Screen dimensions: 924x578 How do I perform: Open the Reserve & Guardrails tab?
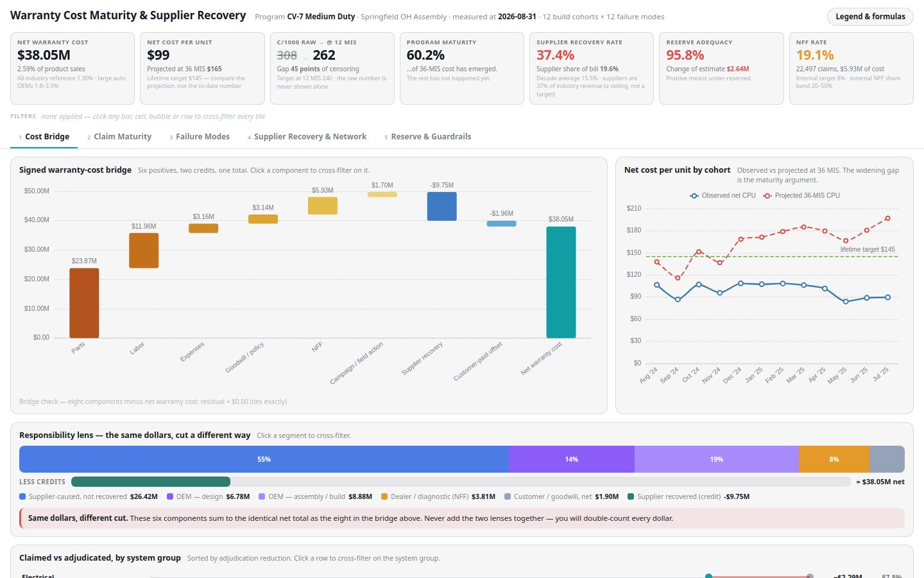pyautogui.click(x=428, y=137)
